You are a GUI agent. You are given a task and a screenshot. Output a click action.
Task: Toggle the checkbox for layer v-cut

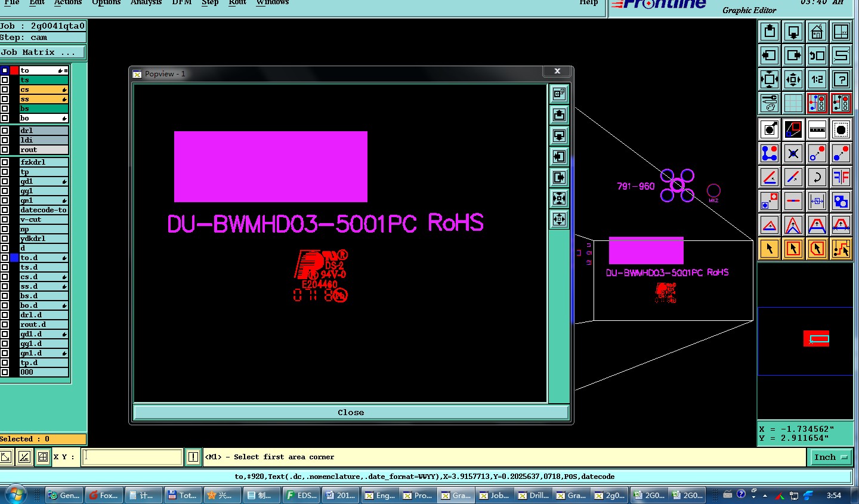click(5, 219)
